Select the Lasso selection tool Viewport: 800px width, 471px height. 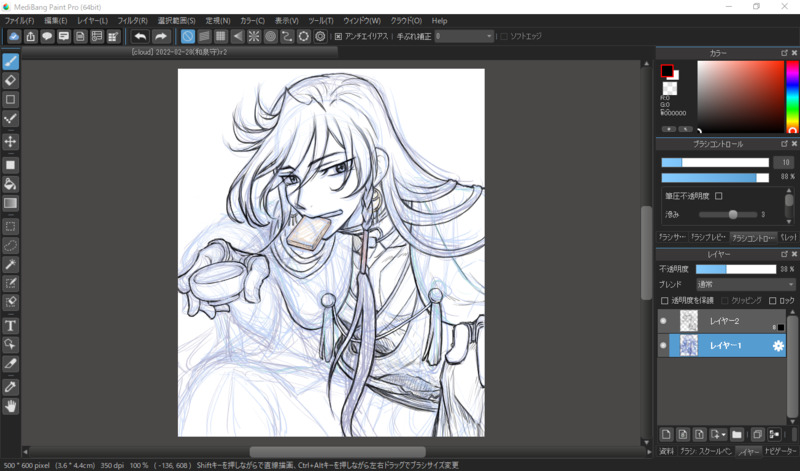pos(10,245)
